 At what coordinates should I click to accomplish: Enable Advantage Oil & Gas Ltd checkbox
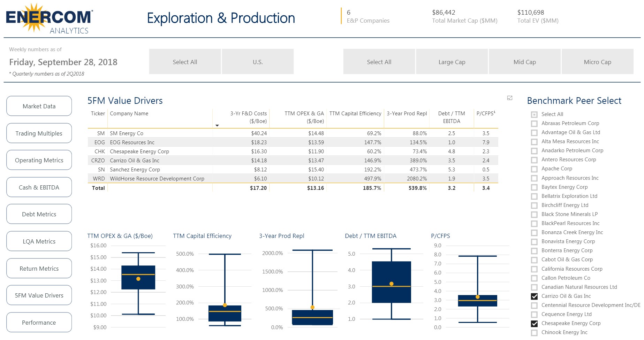[x=534, y=133]
